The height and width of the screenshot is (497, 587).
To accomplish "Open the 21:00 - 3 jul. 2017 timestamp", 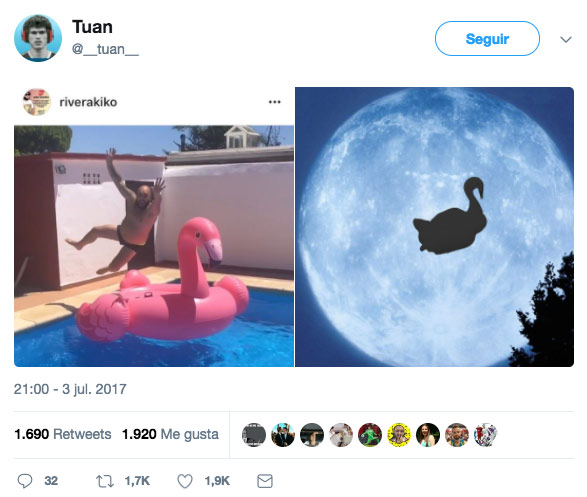I will click(x=70, y=389).
